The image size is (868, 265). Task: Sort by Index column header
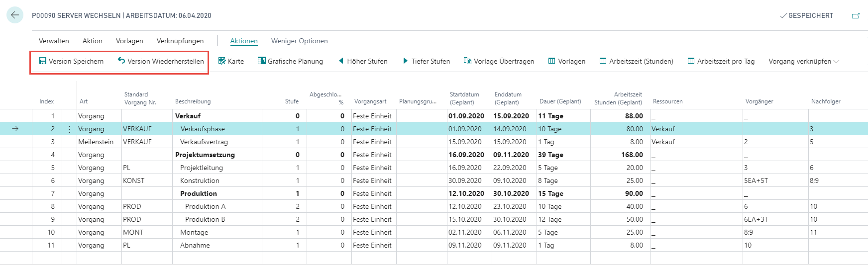click(x=47, y=101)
